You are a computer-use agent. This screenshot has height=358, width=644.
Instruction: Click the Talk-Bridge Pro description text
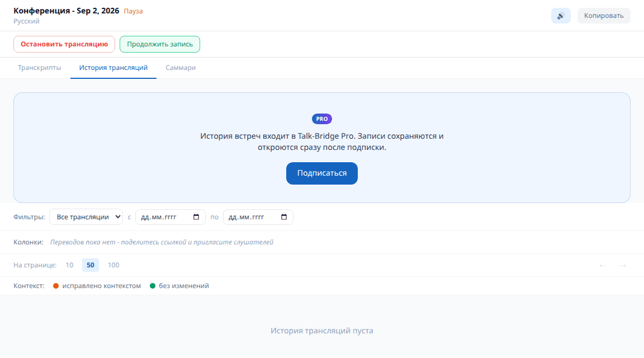click(322, 142)
